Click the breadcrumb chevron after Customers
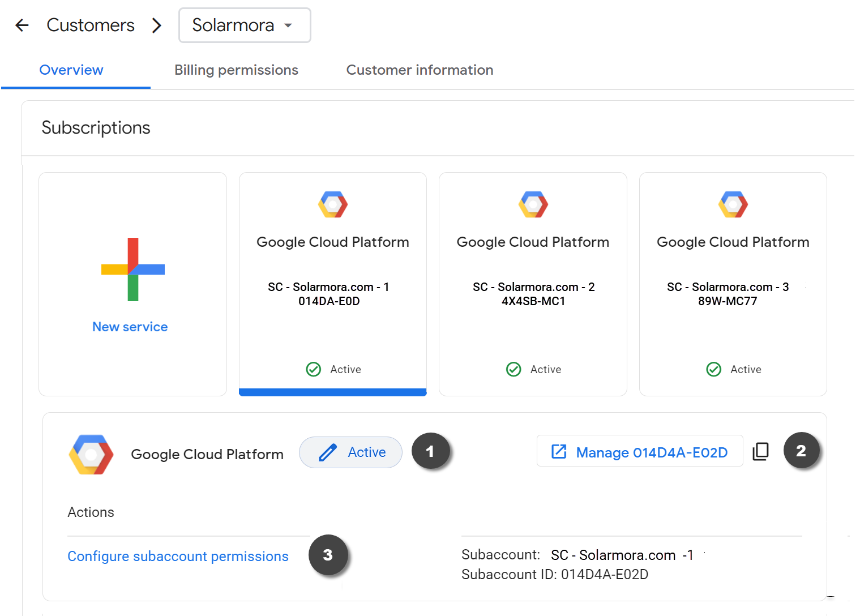This screenshot has width=860, height=616. coord(157,25)
